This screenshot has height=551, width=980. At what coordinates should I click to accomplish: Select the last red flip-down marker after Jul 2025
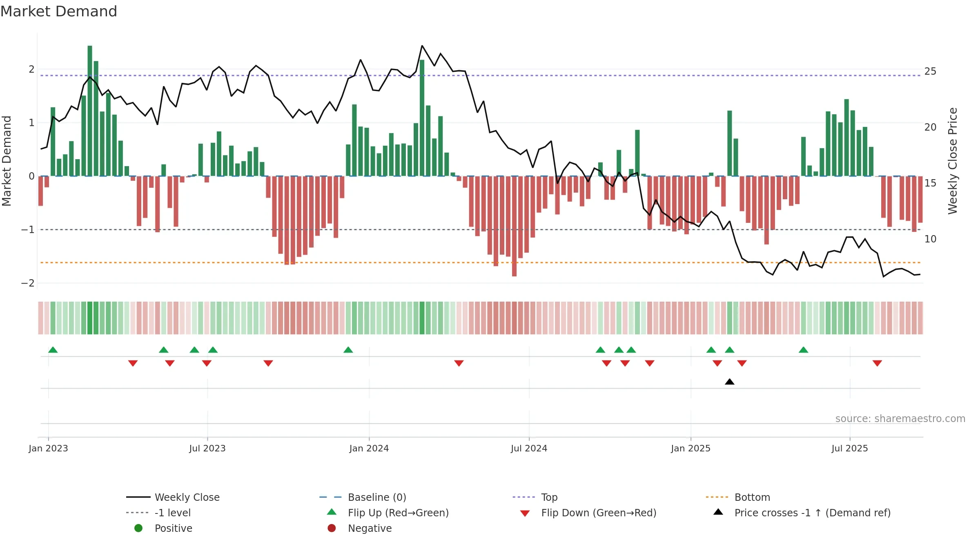pos(877,363)
